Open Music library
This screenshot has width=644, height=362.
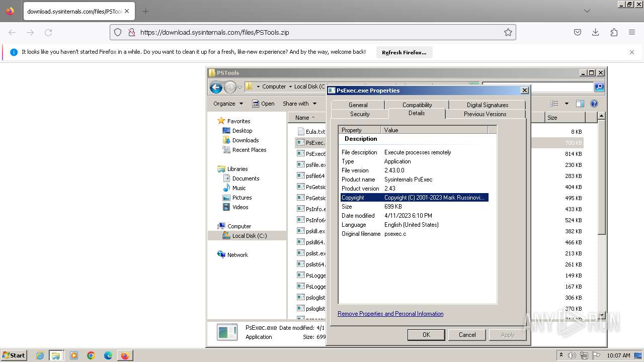(239, 188)
